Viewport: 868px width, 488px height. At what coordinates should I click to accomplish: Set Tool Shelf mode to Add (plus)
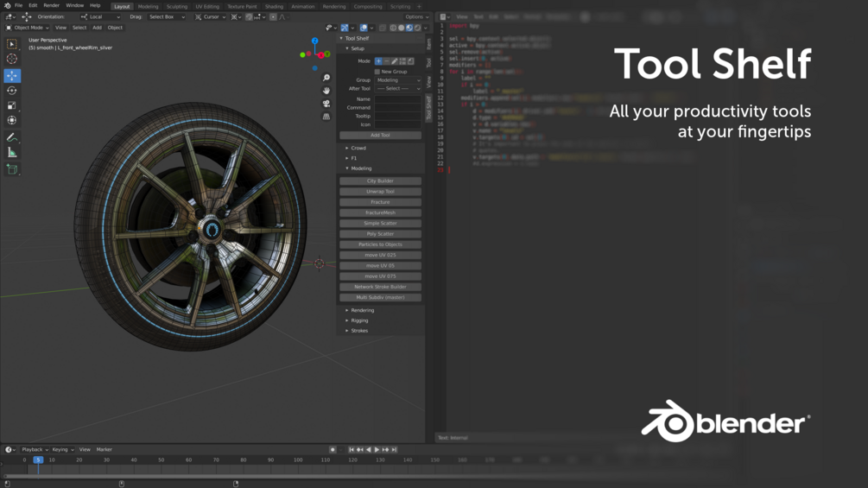click(378, 60)
